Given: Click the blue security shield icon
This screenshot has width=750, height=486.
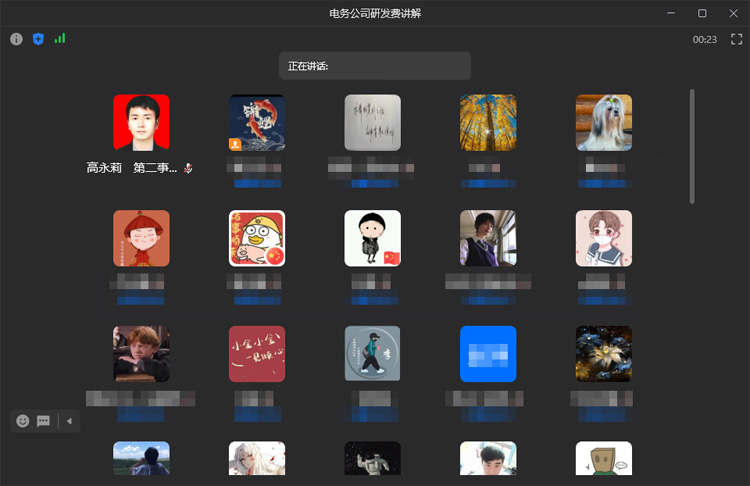Looking at the screenshot, I should click(38, 39).
